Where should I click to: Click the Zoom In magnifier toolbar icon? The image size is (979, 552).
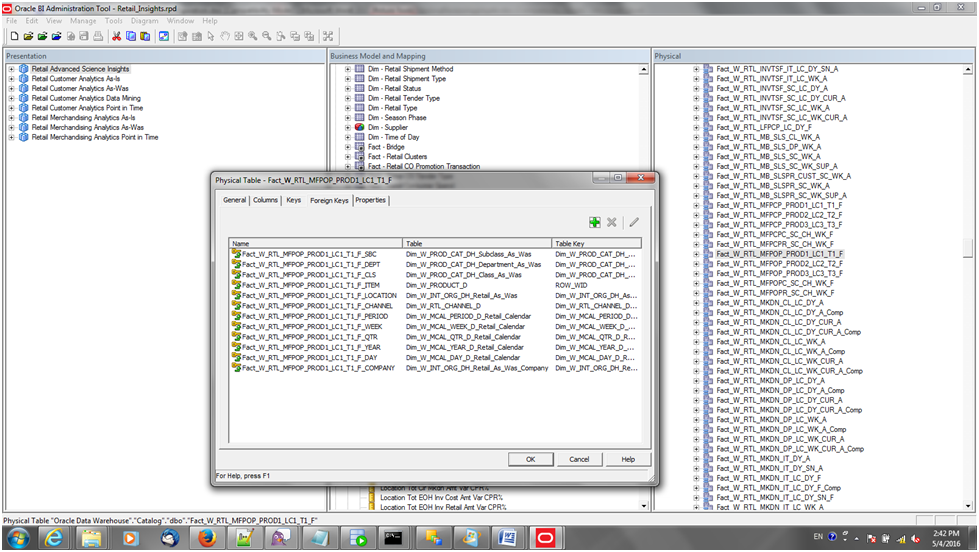[x=253, y=36]
